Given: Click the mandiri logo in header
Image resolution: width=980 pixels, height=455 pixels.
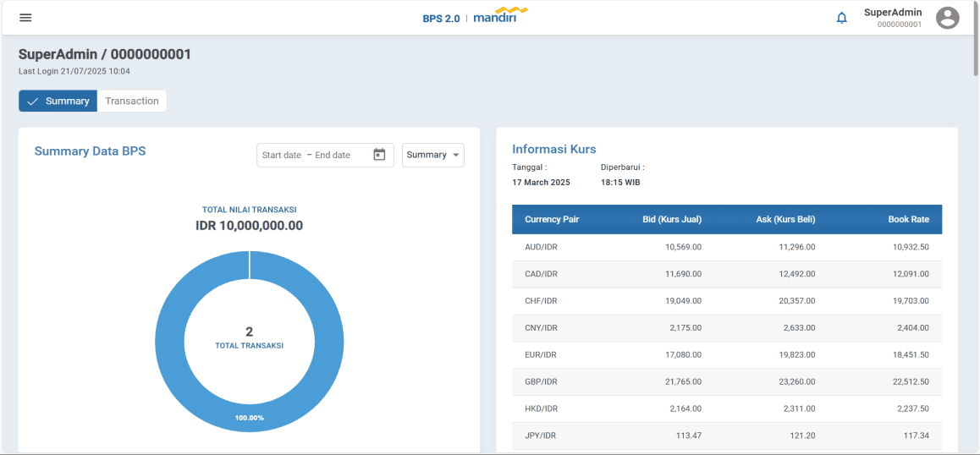Looking at the screenshot, I should pos(500,15).
